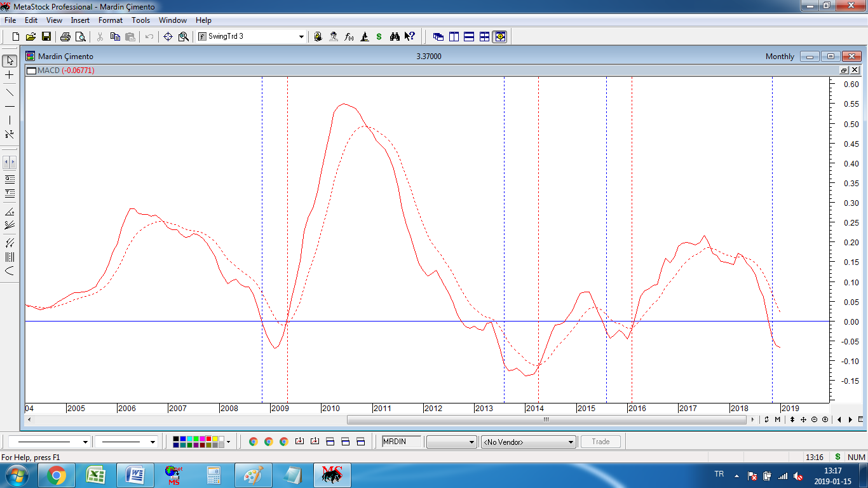Open the No Vendor dropdown
The image size is (868, 488).
click(x=529, y=442)
